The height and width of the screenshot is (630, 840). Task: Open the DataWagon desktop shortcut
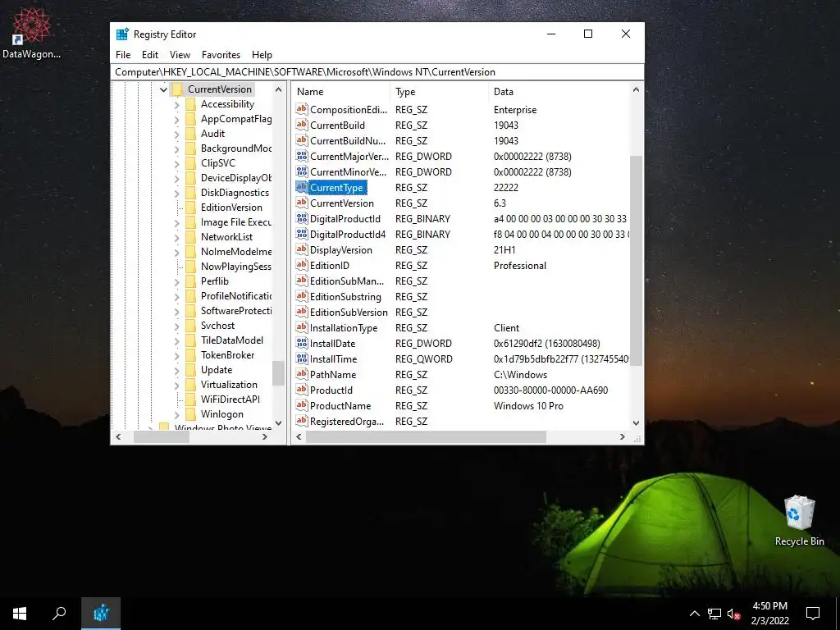(x=31, y=33)
